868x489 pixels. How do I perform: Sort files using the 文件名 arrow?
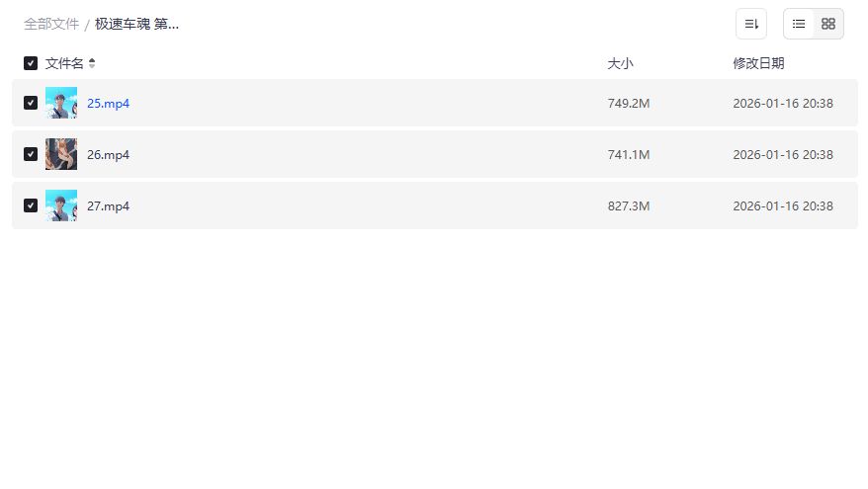[92, 63]
